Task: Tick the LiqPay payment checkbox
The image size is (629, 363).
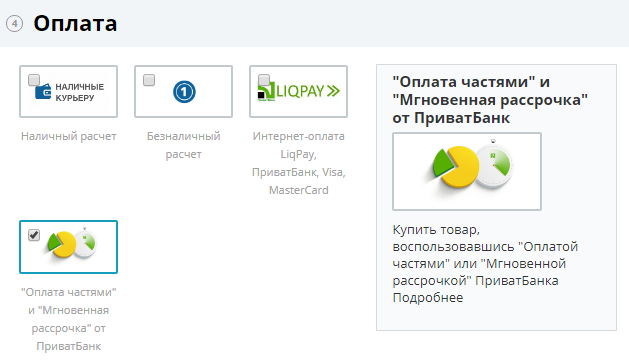Action: click(264, 80)
